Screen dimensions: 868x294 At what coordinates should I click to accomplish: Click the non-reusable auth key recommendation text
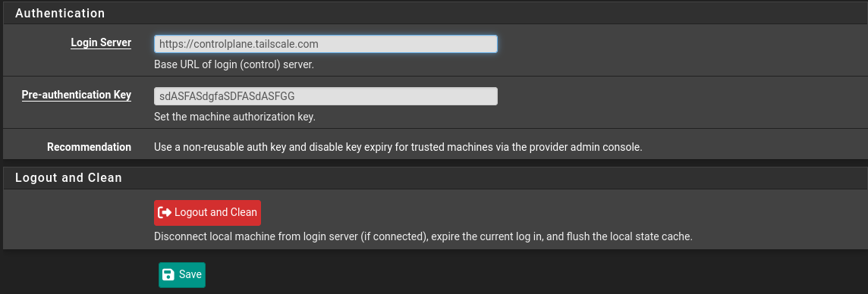[x=398, y=148]
